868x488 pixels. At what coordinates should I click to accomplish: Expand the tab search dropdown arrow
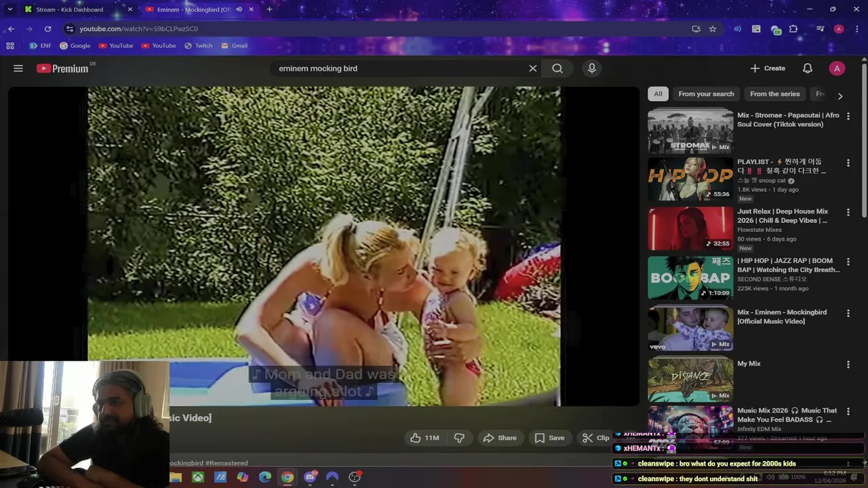(9, 9)
